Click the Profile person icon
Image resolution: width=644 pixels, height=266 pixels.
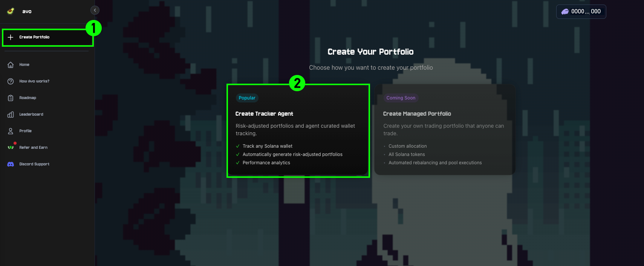(11, 131)
